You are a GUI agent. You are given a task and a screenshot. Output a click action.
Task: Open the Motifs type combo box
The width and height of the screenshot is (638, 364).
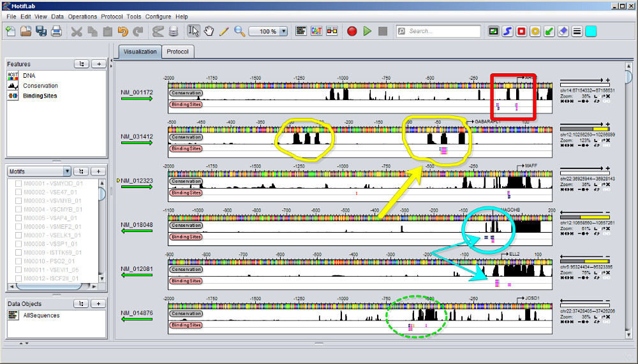click(x=39, y=171)
